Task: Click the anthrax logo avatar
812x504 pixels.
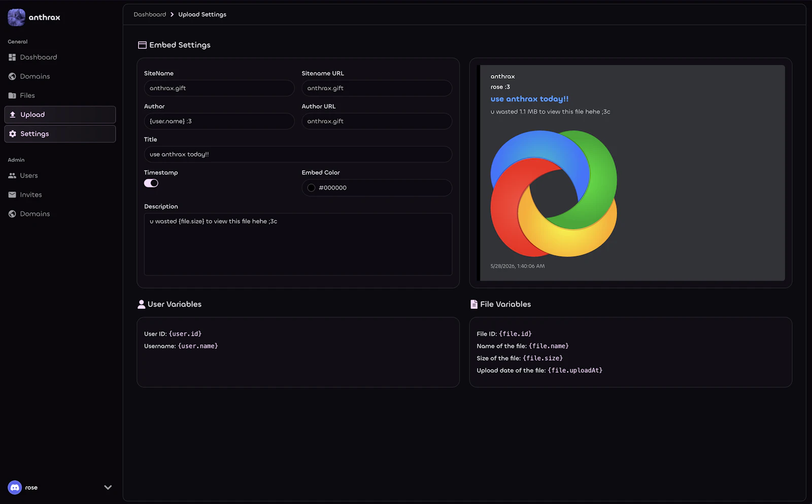Action: click(x=16, y=17)
